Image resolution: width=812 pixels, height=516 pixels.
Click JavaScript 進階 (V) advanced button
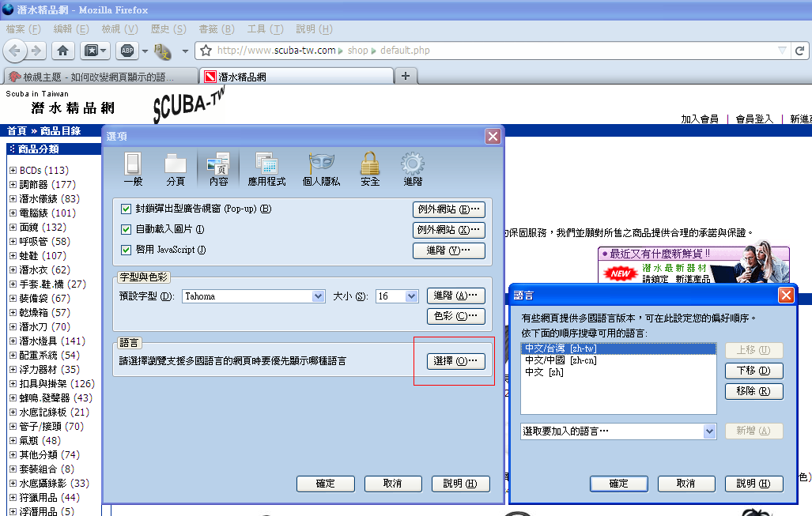point(449,250)
